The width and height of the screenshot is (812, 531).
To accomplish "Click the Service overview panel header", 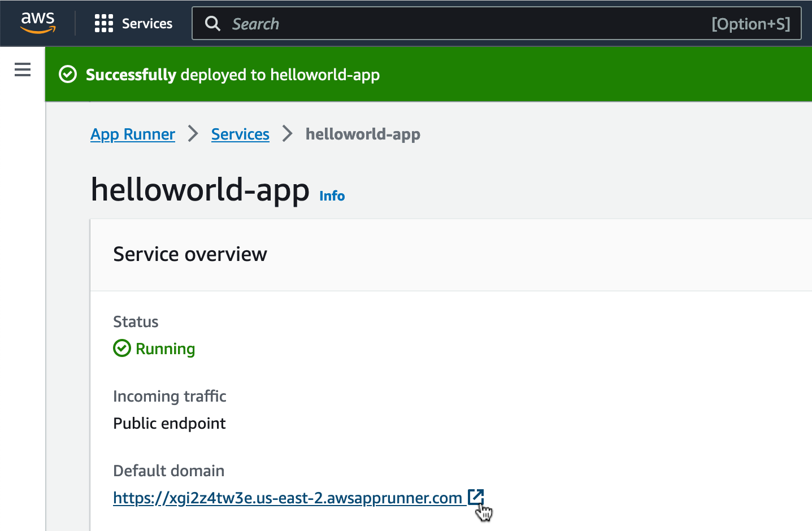I will tap(190, 255).
